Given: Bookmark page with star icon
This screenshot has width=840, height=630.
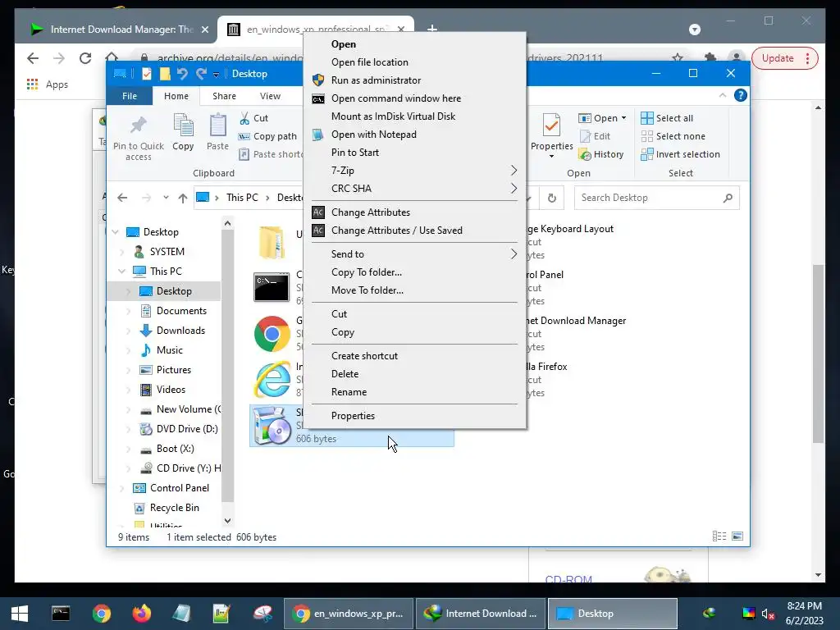Looking at the screenshot, I should tap(678, 58).
